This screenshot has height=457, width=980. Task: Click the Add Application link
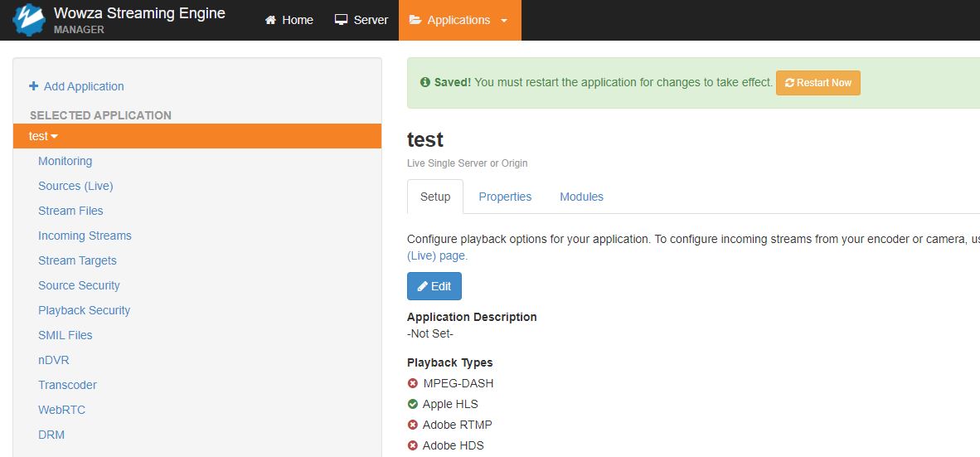[84, 86]
